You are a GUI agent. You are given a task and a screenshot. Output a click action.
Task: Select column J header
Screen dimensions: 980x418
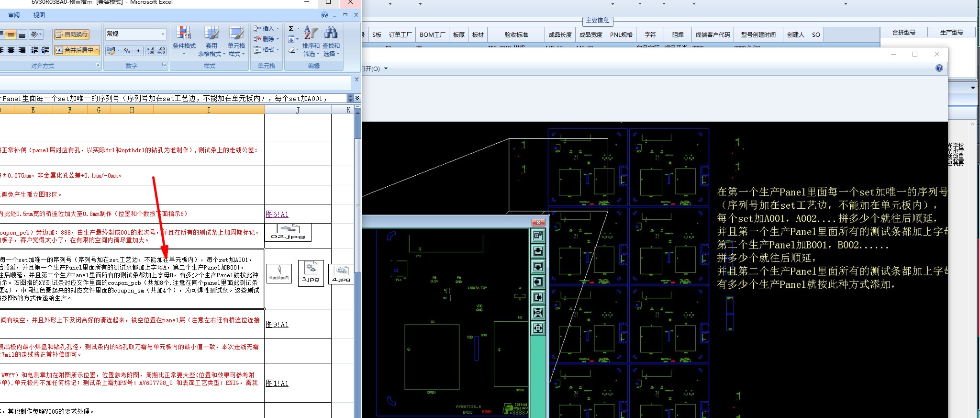coord(298,110)
